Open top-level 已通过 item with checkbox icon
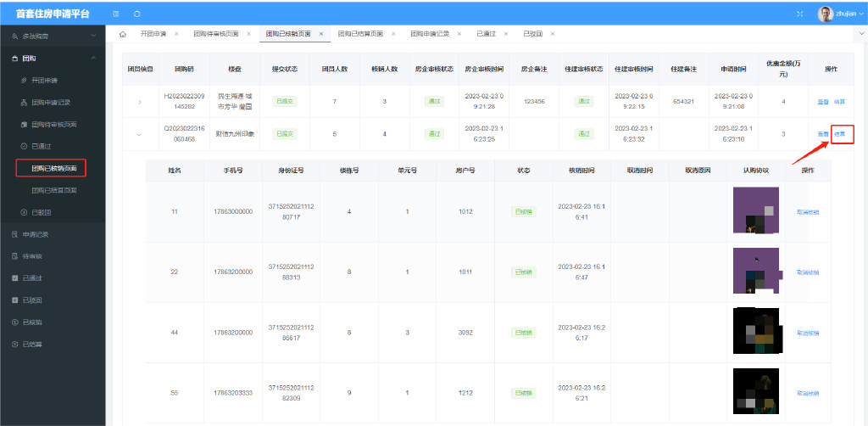This screenshot has width=868, height=426. click(15, 278)
